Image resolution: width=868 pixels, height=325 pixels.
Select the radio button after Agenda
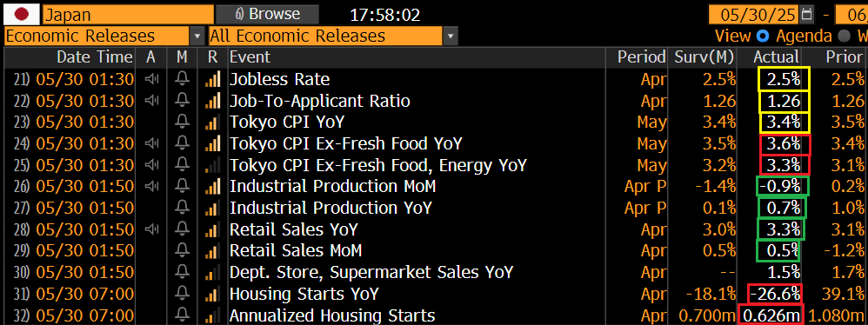pos(845,36)
